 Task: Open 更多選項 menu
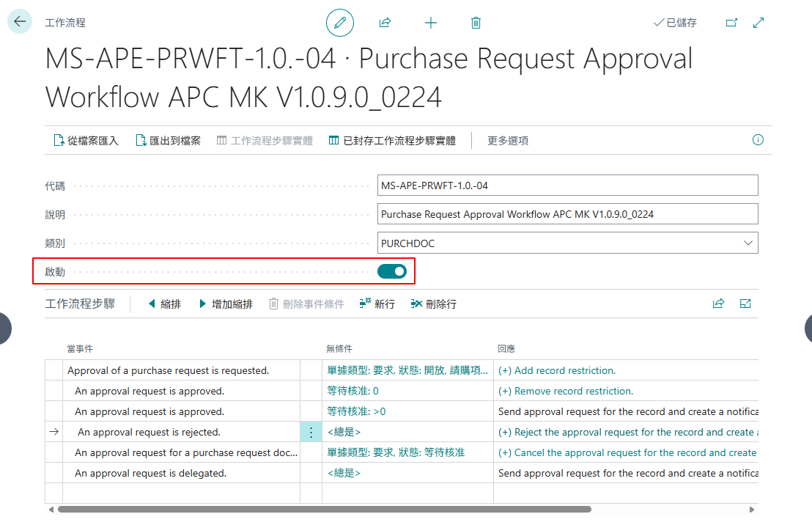[x=507, y=141]
